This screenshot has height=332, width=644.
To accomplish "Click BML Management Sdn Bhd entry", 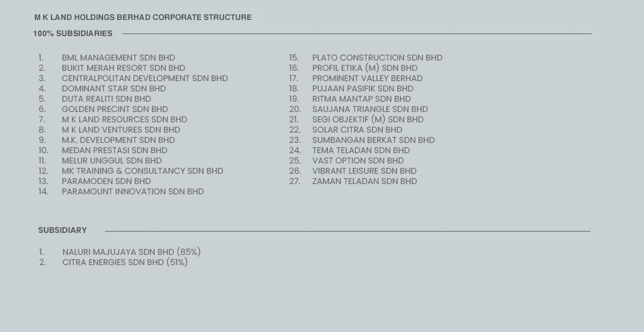I will coord(118,58).
